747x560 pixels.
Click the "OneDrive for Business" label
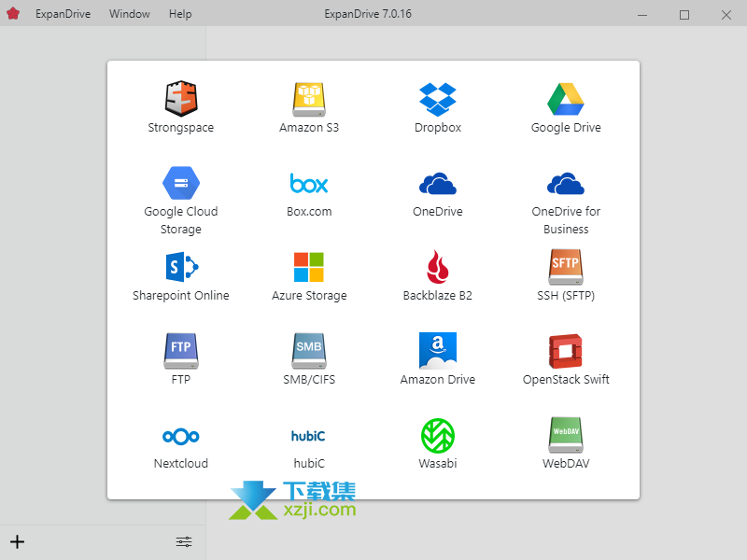566,220
